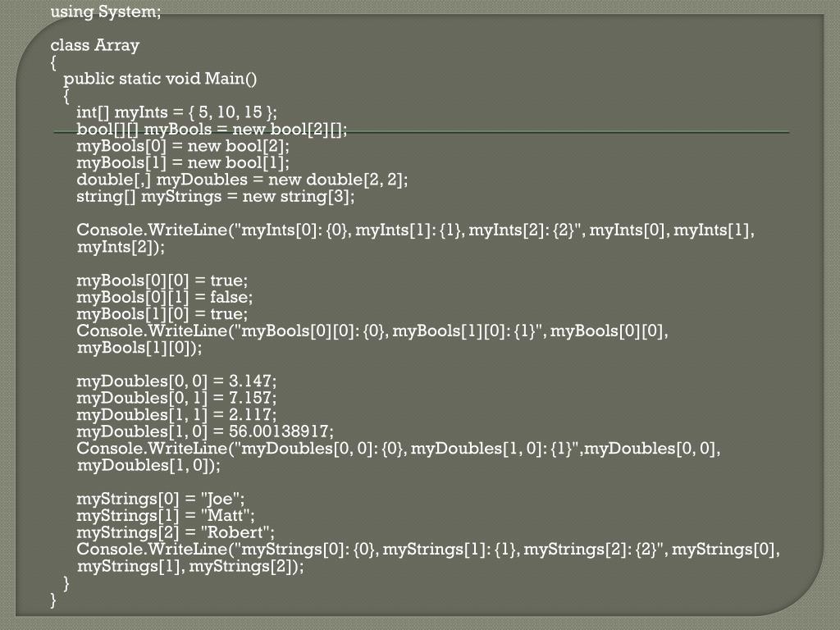Select the myStrings[0] = "Joe"; line
Screen dimensions: 840x630
tap(160, 499)
